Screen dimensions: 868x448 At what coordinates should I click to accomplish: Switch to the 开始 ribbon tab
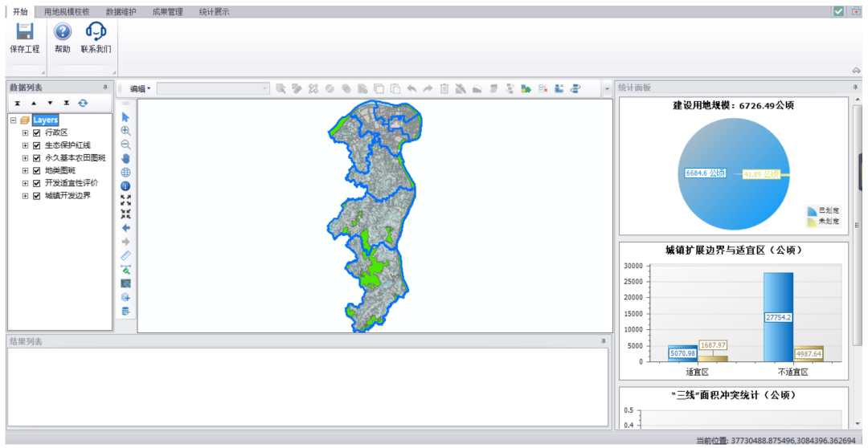20,11
